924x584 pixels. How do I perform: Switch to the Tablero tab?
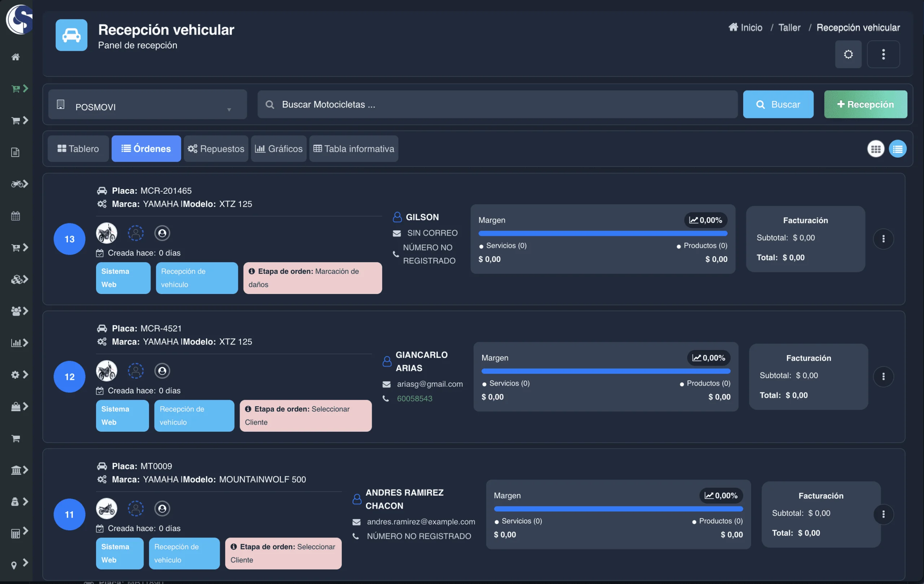(x=78, y=149)
